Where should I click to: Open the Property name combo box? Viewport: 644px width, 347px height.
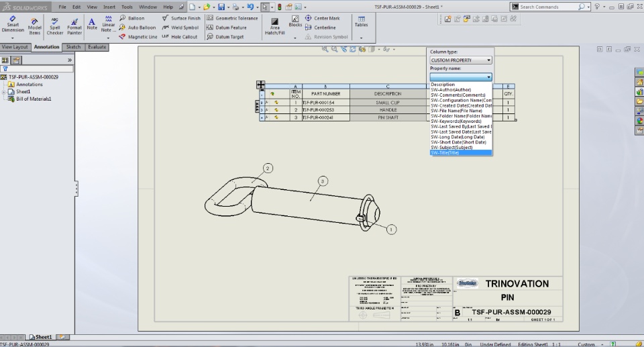click(461, 77)
